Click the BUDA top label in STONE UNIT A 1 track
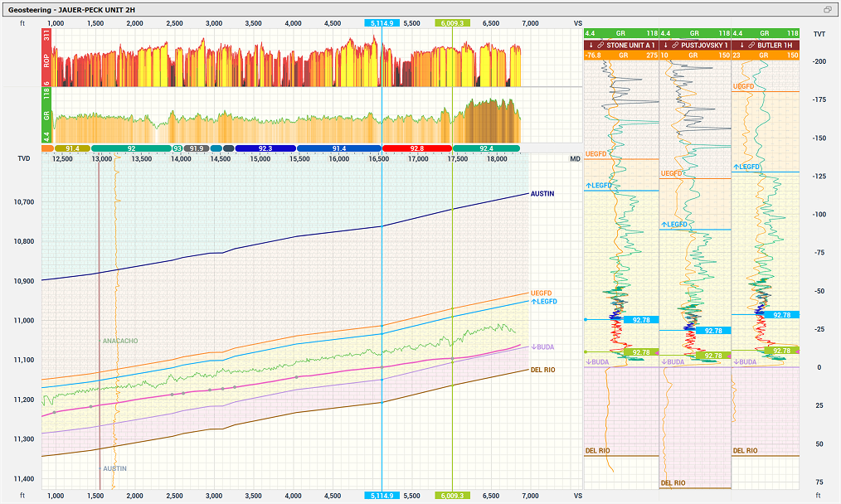 [597, 362]
